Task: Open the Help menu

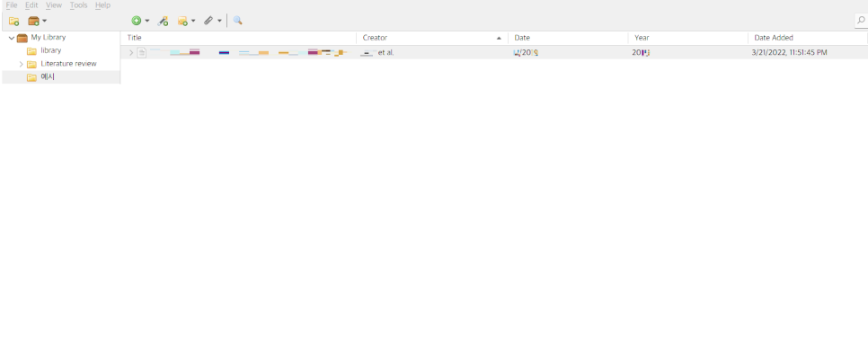Action: pyautogui.click(x=103, y=5)
